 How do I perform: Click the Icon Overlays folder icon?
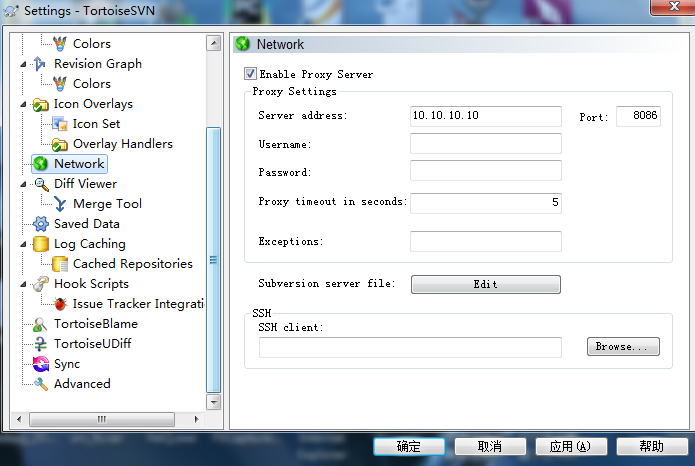[x=40, y=104]
